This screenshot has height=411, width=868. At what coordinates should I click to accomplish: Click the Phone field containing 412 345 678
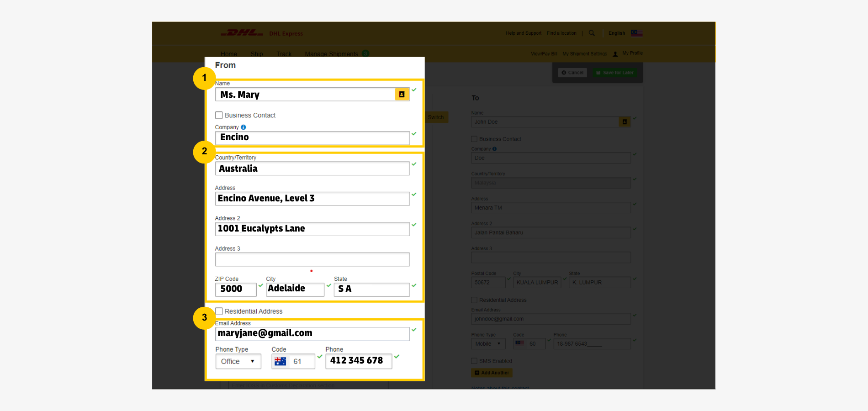pyautogui.click(x=359, y=361)
